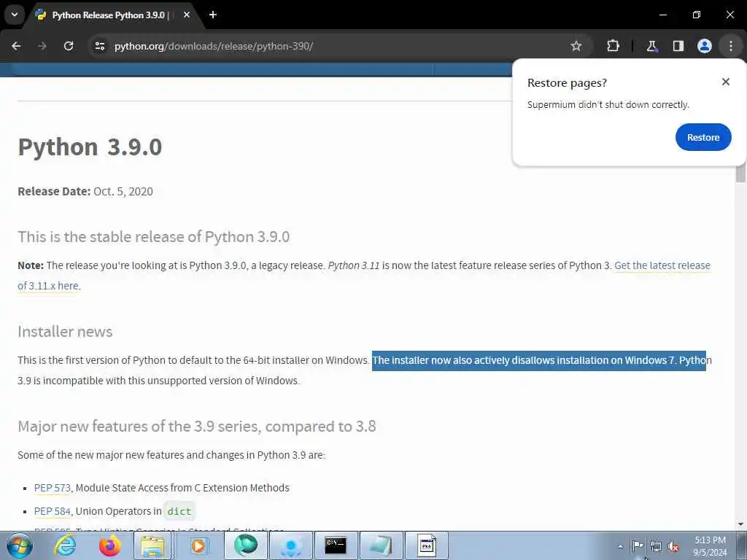Click the 'Installer news' heading
The width and height of the screenshot is (747, 560).
click(65, 332)
